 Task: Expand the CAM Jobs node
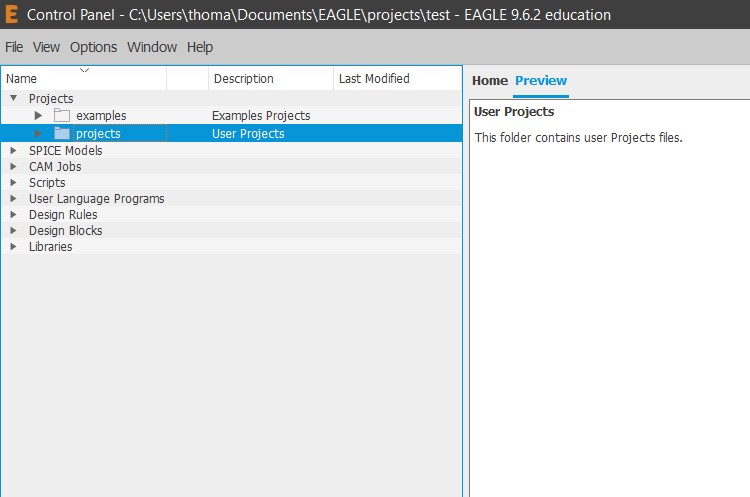(14, 167)
